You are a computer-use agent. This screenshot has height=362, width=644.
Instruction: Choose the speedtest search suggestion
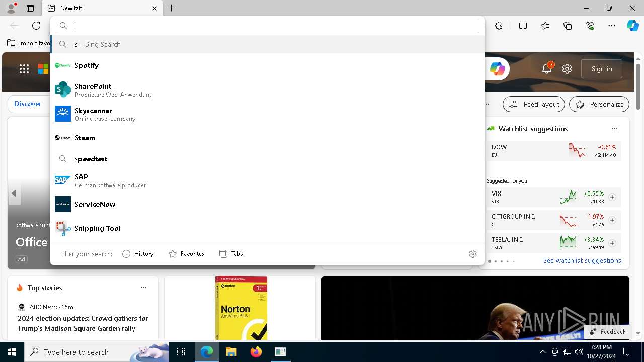(x=267, y=159)
